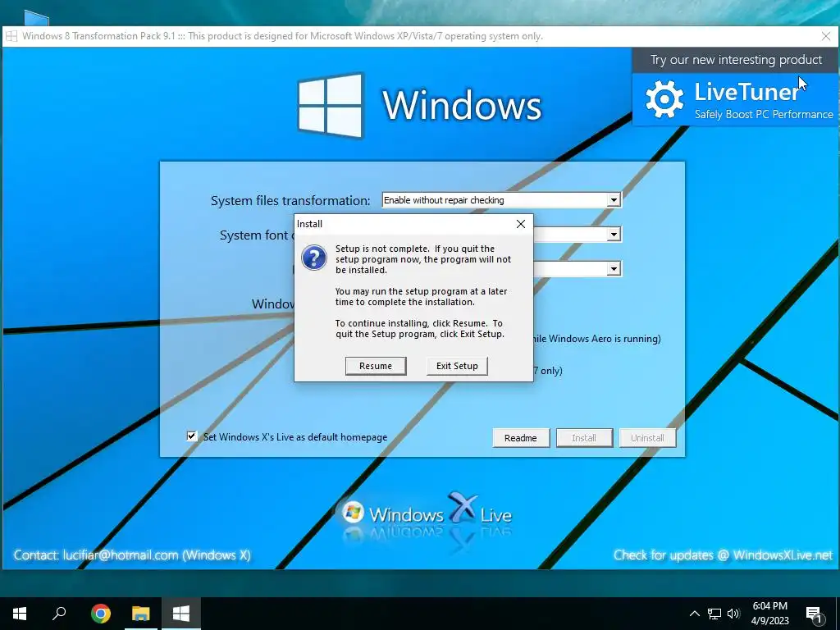
Task: Click the 'Setup is not complete' message text
Action: click(422, 259)
